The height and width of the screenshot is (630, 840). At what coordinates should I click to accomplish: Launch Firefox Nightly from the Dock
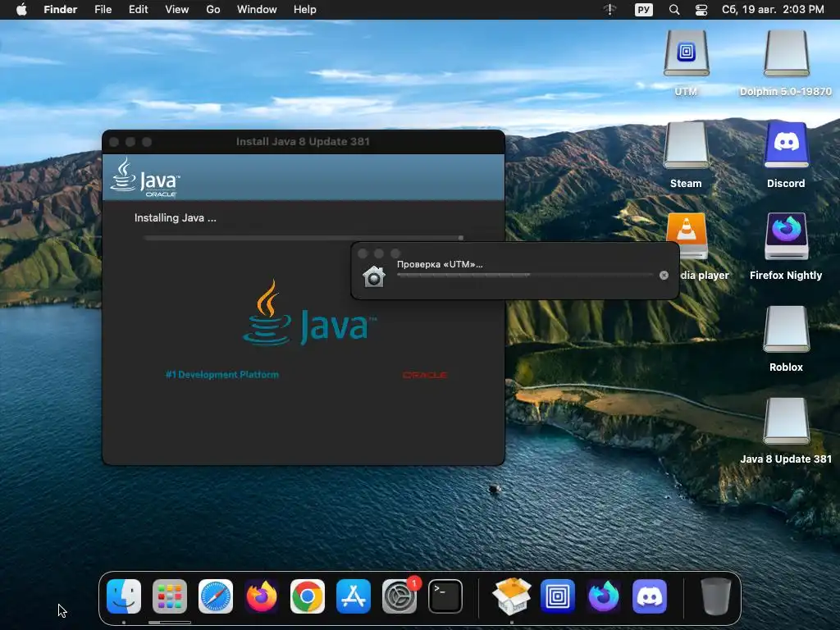tap(604, 596)
